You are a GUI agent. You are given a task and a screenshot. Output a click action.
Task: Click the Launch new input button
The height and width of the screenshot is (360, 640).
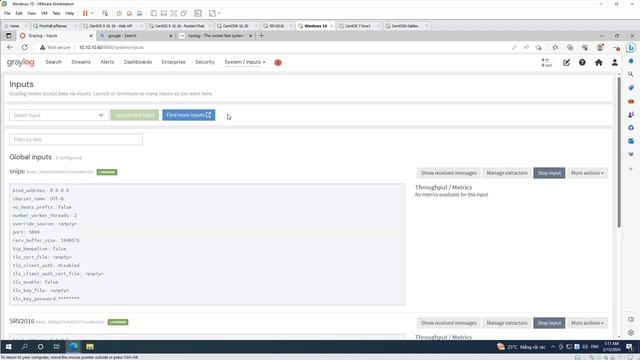(x=135, y=115)
